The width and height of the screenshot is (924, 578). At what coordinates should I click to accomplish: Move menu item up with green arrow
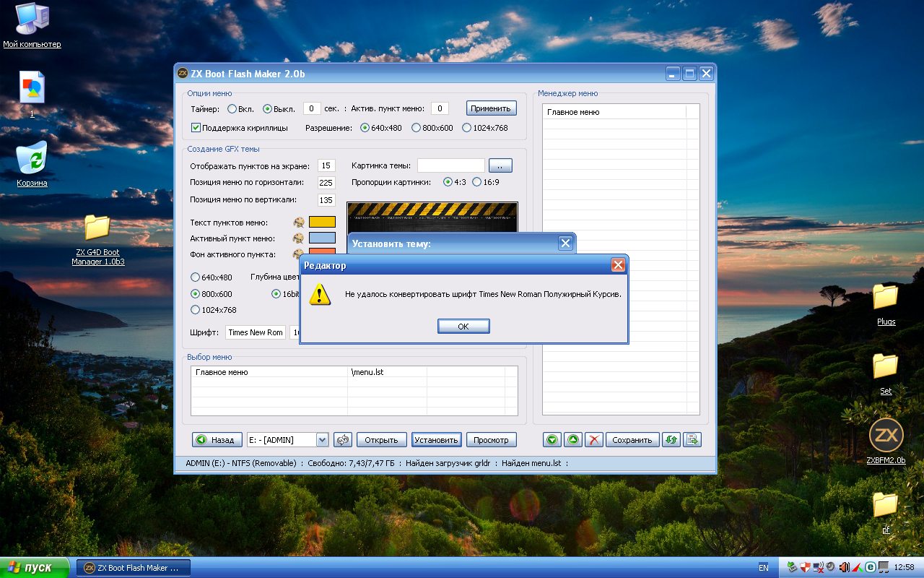[x=572, y=439]
